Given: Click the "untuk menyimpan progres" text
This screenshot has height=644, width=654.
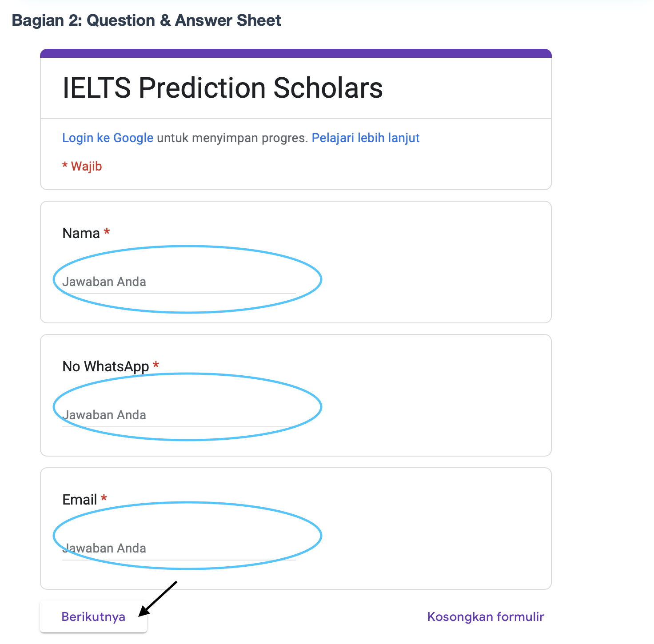Looking at the screenshot, I should (x=232, y=138).
